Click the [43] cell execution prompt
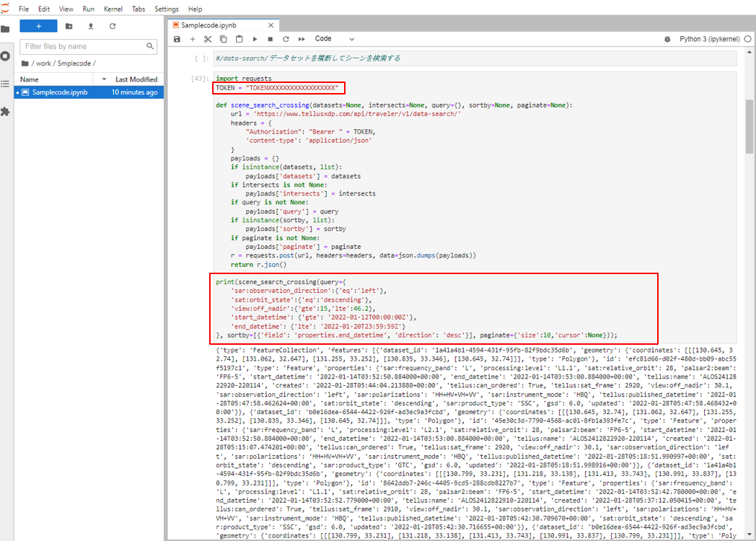Image resolution: width=756 pixels, height=541 pixels. click(200, 79)
